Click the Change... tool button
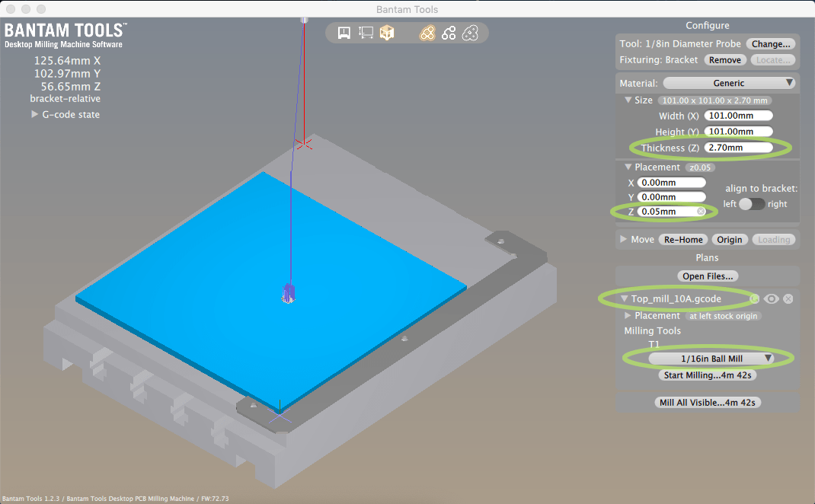The width and height of the screenshot is (815, 504). pyautogui.click(x=771, y=44)
